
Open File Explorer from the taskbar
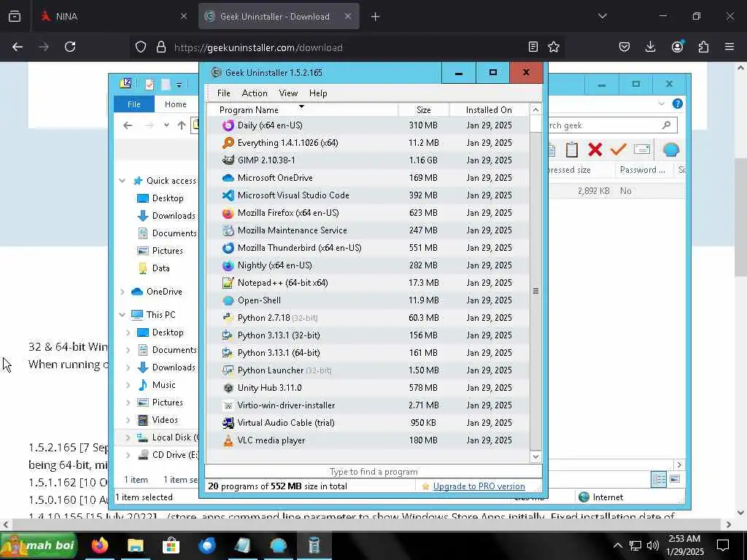135,545
